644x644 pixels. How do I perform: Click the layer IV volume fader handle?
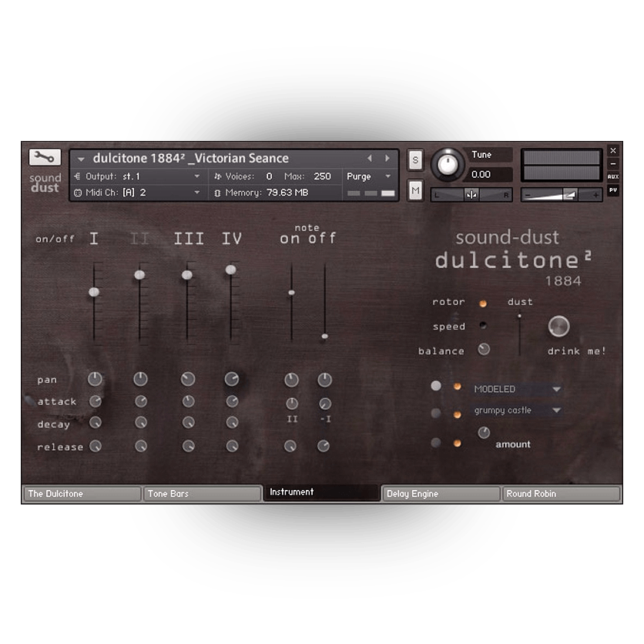pyautogui.click(x=231, y=270)
